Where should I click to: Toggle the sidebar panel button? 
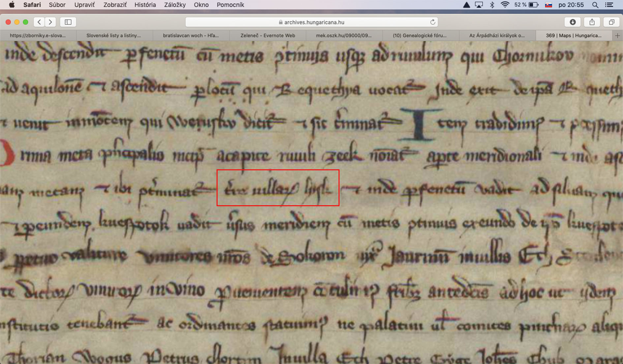pos(68,22)
